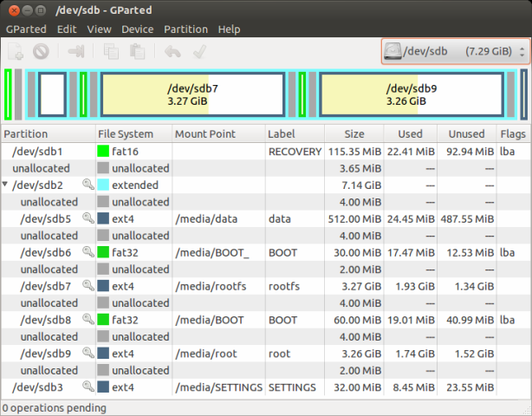Click the sdb5 white block in disk map
Image resolution: width=532 pixels, height=416 pixels.
52,94
